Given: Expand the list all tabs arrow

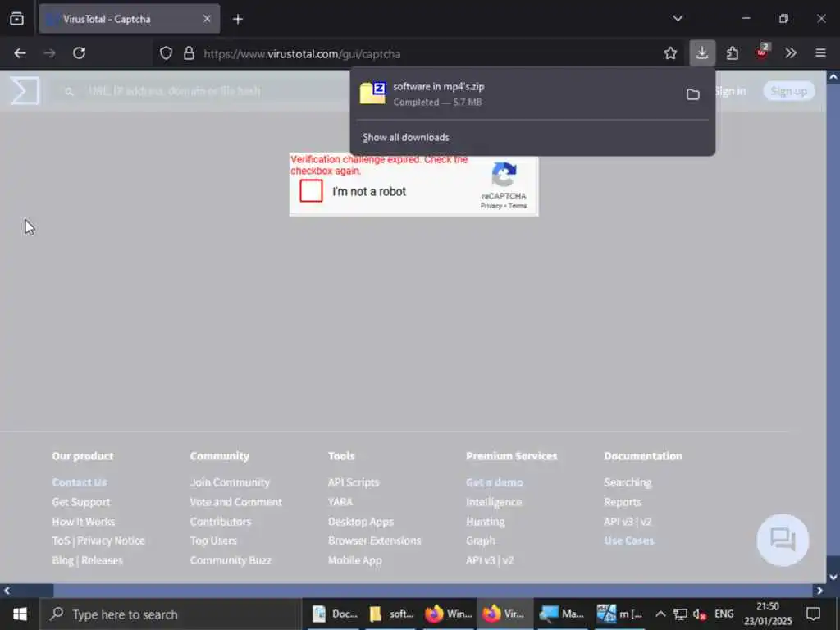Looking at the screenshot, I should coord(678,19).
